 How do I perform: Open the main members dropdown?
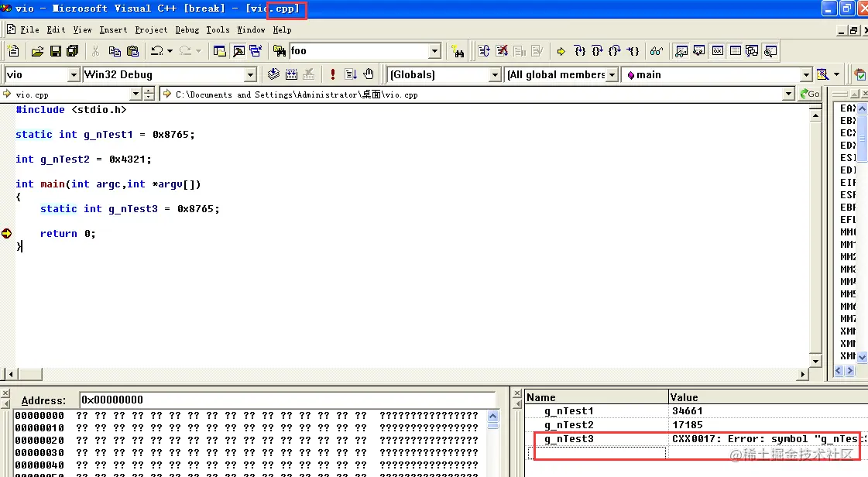[x=806, y=74]
